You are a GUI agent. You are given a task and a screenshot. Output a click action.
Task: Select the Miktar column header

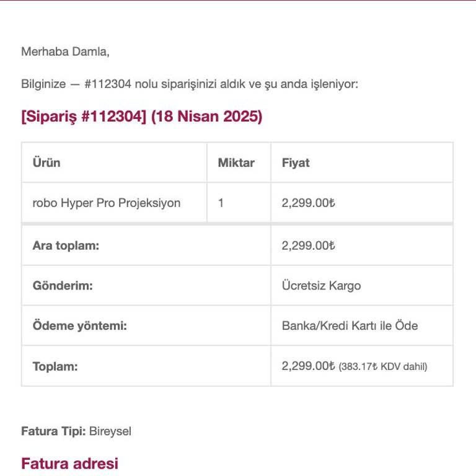[x=236, y=163]
